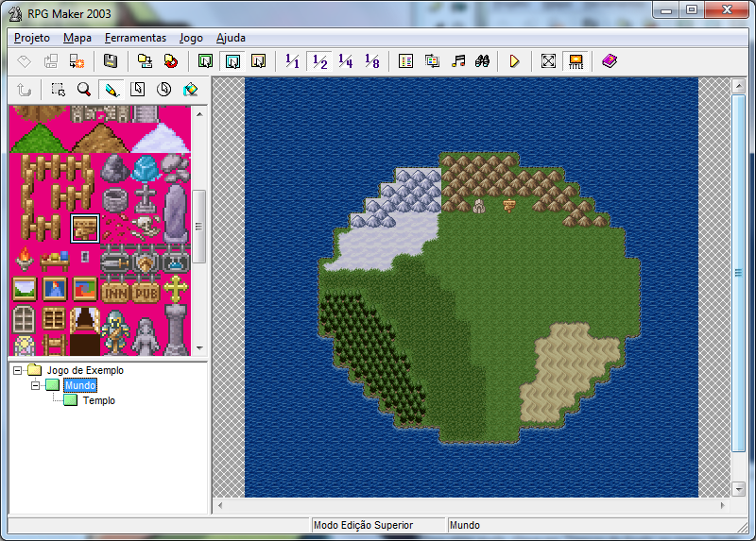Screen dimensions: 756x541
Task: Click the New Project toolbar icon
Action: (25, 61)
